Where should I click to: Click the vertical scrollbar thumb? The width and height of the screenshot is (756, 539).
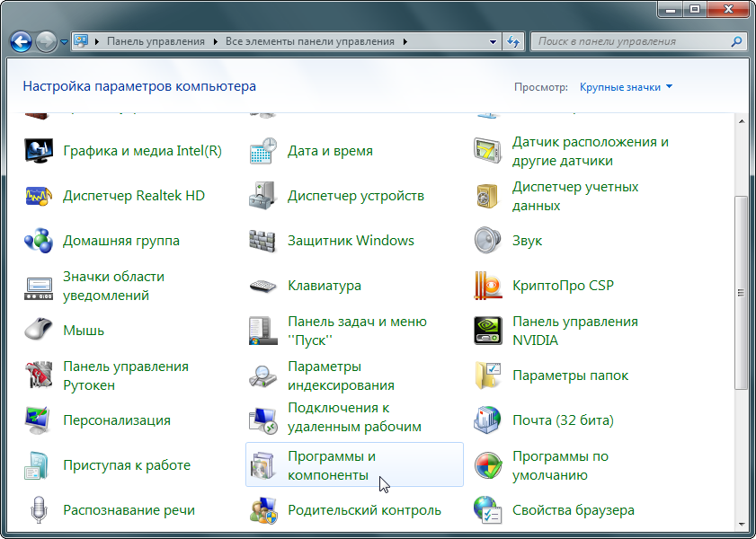point(742,292)
